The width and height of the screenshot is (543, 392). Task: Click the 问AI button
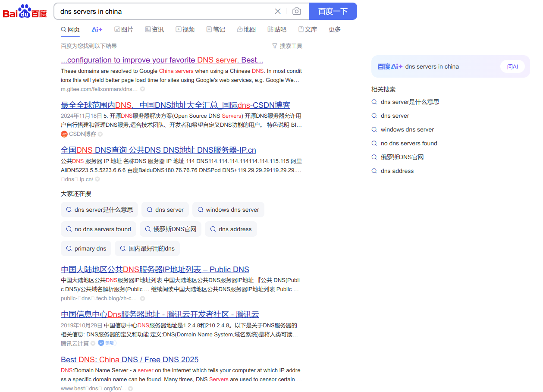(512, 66)
